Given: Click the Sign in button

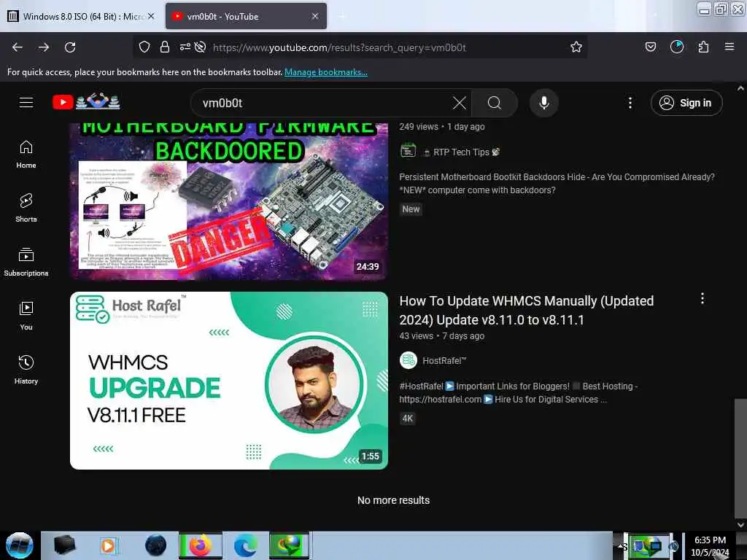Looking at the screenshot, I should [686, 103].
